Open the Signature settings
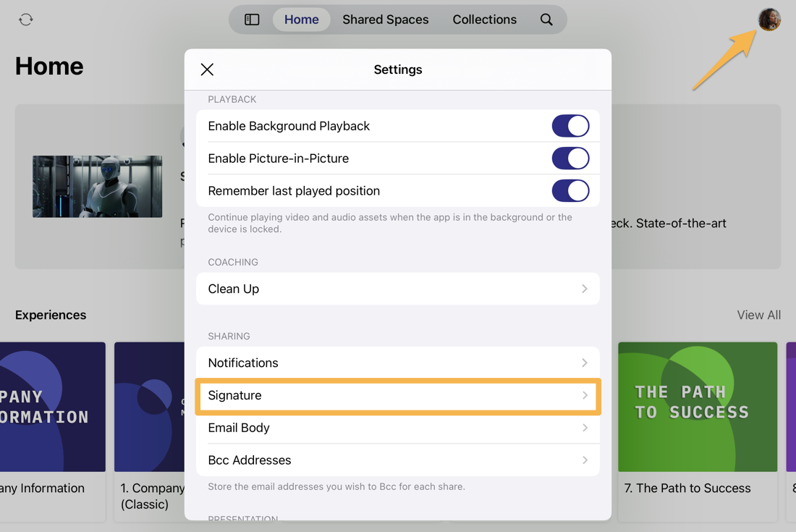The image size is (796, 532). [397, 397]
